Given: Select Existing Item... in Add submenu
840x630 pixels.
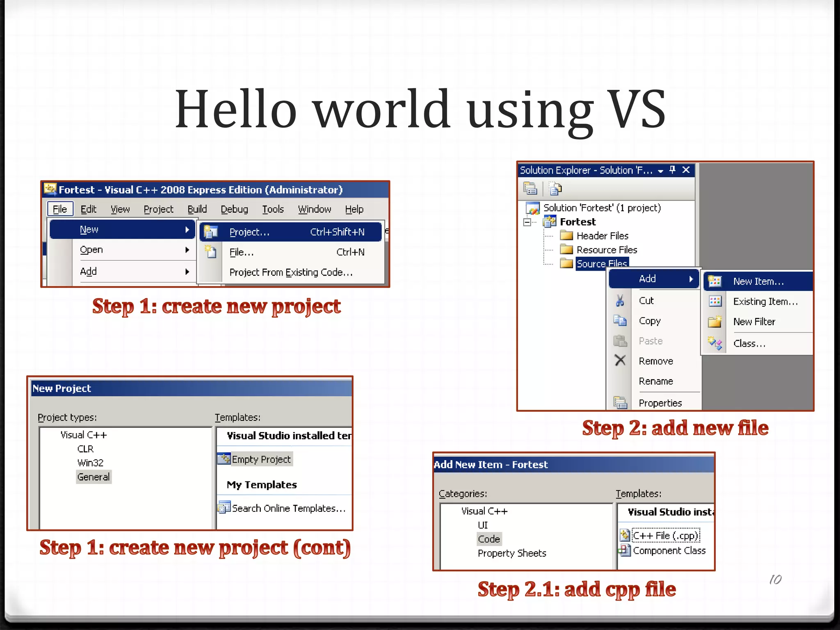Looking at the screenshot, I should point(765,301).
